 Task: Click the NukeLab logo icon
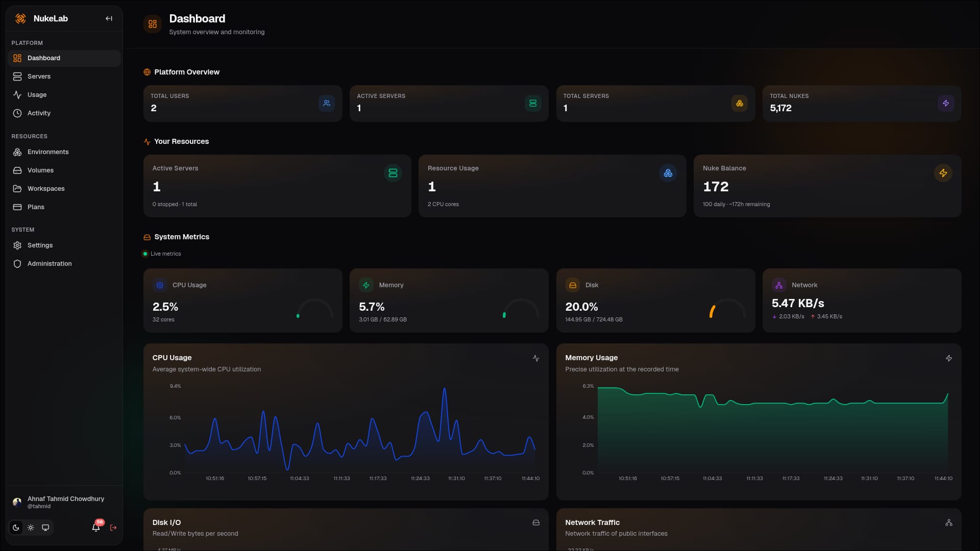click(20, 18)
